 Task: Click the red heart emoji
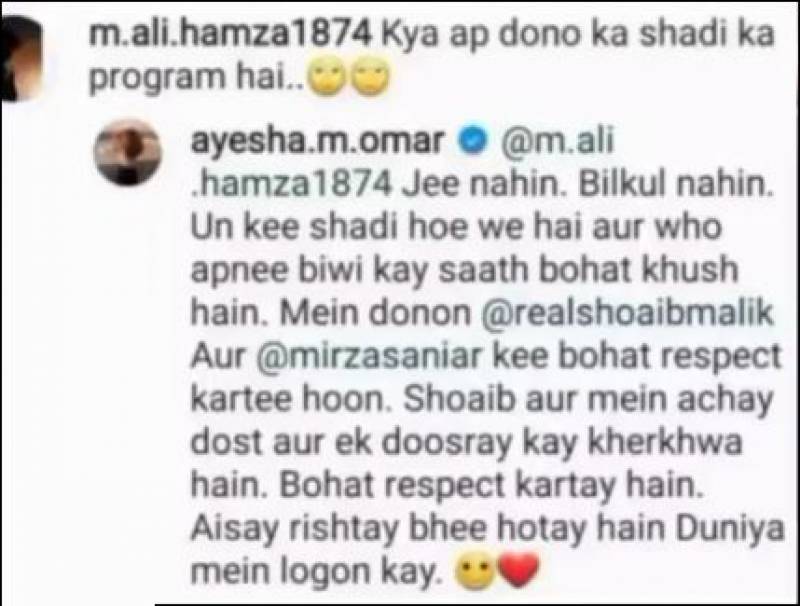pyautogui.click(x=518, y=571)
